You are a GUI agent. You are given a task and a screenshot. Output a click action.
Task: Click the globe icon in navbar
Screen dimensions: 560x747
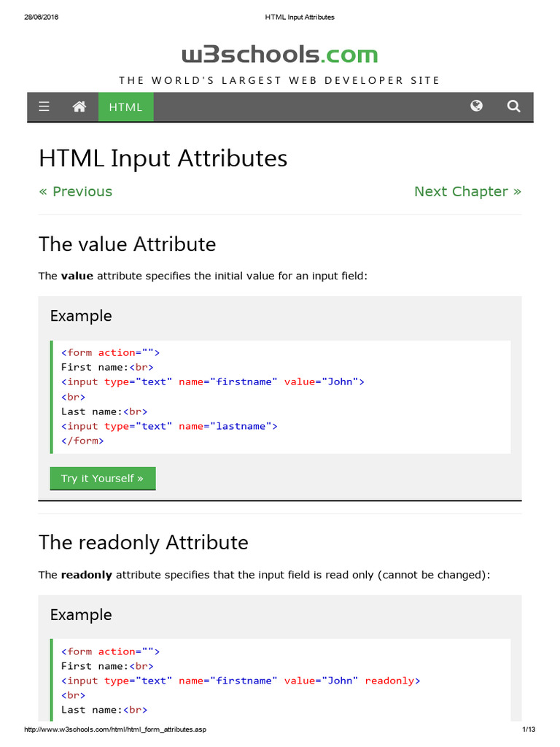click(477, 107)
